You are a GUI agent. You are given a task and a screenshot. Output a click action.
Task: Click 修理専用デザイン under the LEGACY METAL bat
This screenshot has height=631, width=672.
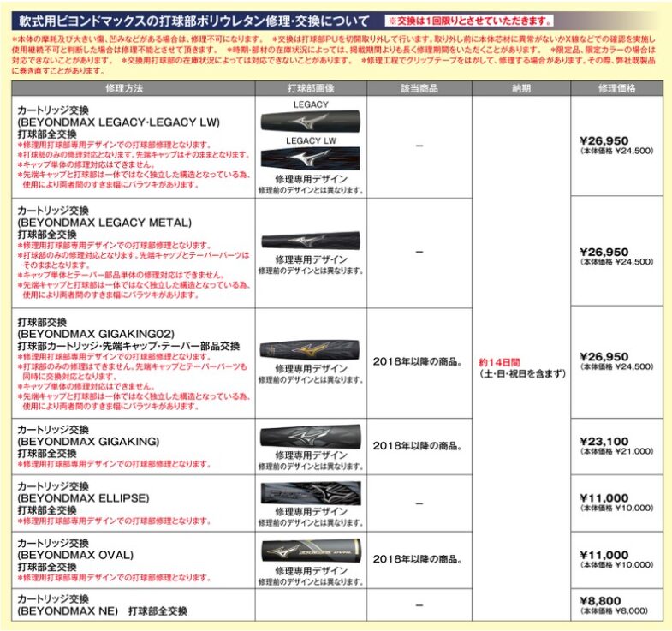(x=311, y=259)
